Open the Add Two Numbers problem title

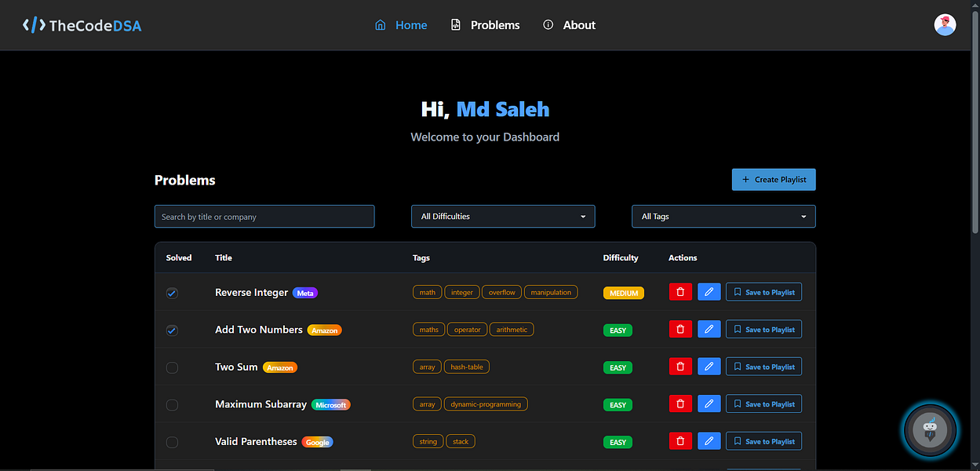pos(259,330)
